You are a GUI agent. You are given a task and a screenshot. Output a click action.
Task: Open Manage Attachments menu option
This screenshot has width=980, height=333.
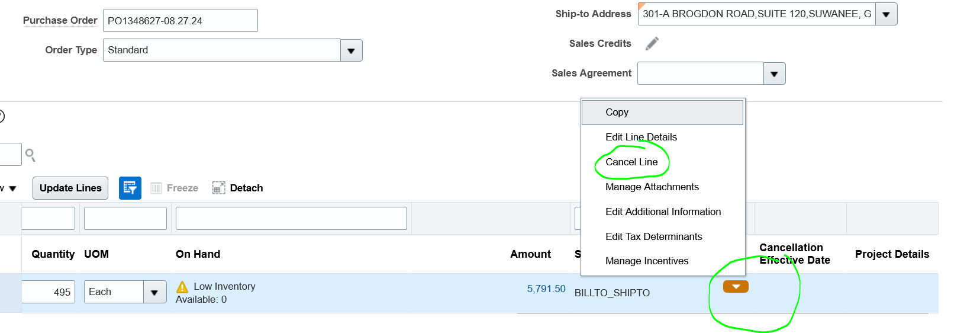pos(652,187)
